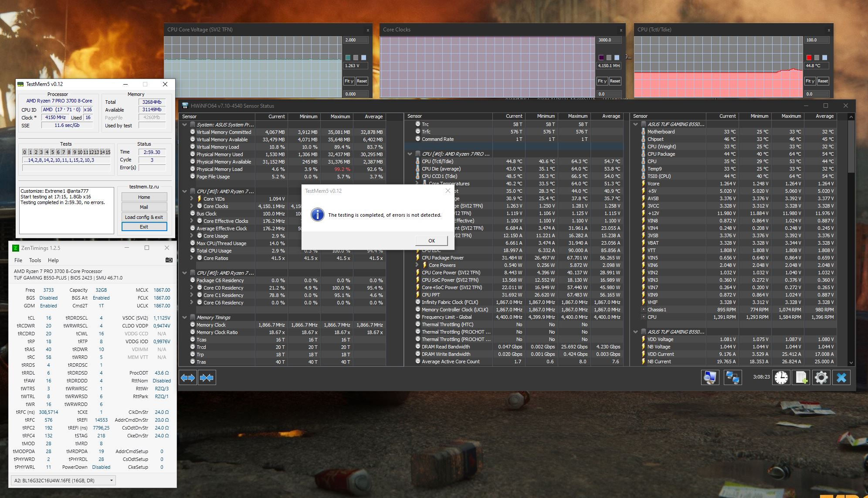This screenshot has height=498, width=868.
Task: Open the HWiNFO system summary monitor icon
Action: (710, 377)
